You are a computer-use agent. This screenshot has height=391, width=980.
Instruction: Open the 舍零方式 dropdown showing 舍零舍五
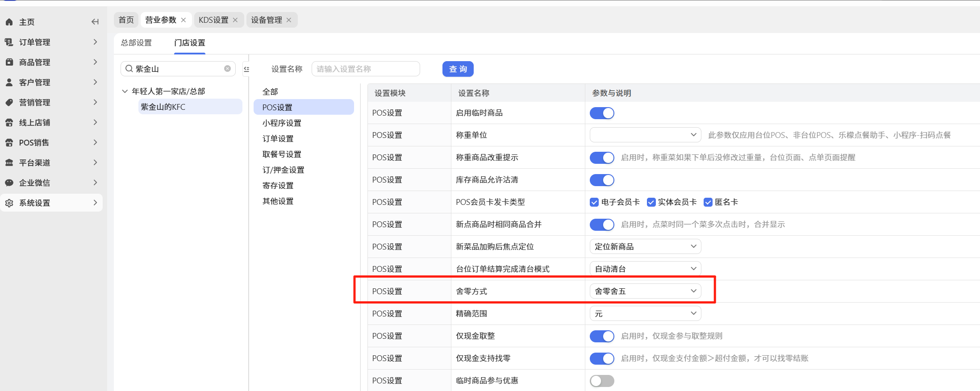pyautogui.click(x=645, y=291)
